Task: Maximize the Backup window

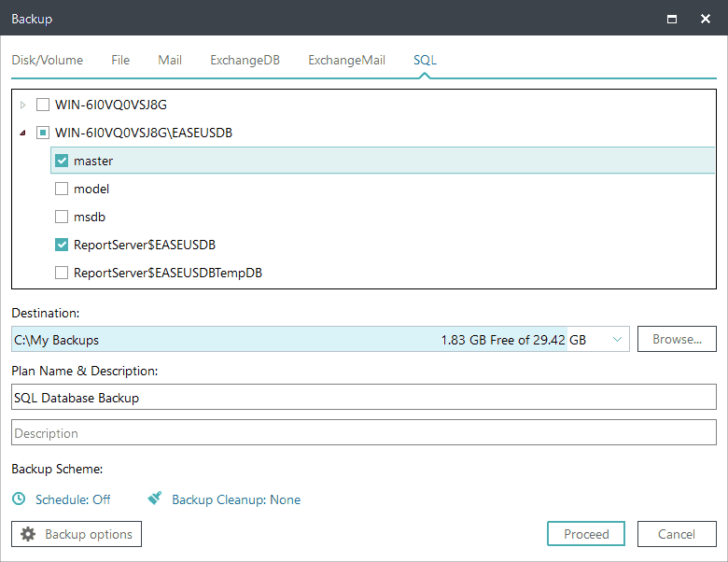Action: click(671, 19)
